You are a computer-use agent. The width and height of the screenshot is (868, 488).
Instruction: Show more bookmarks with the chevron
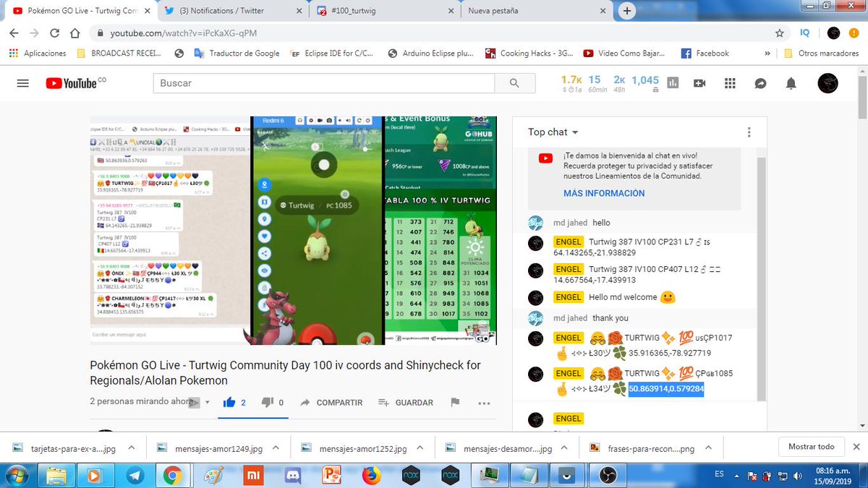tap(767, 53)
